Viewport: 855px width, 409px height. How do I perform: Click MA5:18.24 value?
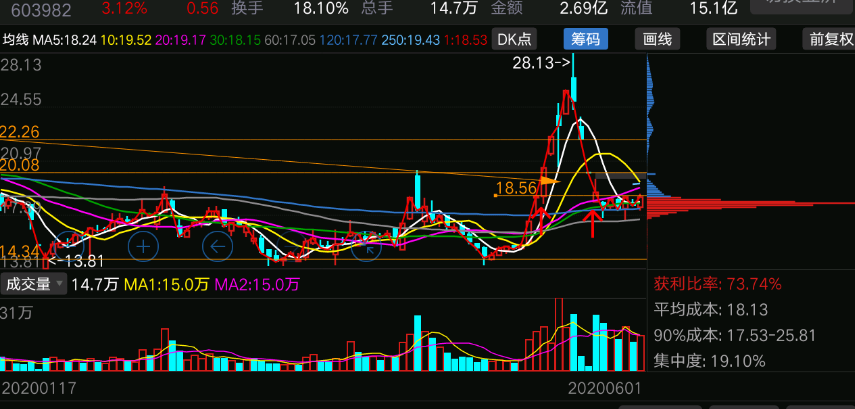(x=65, y=40)
